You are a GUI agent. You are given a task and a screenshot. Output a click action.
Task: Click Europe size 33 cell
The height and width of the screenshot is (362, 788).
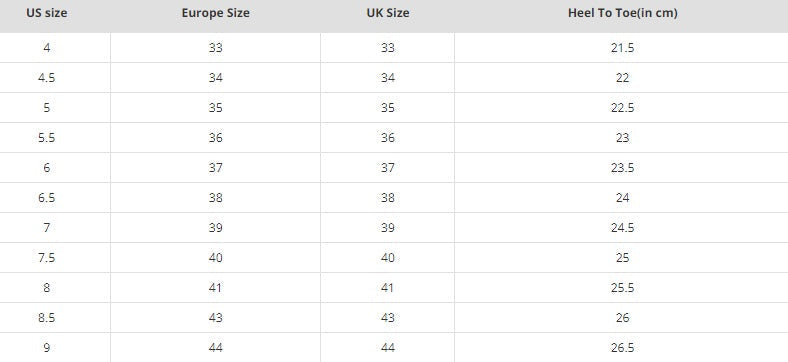pos(216,48)
